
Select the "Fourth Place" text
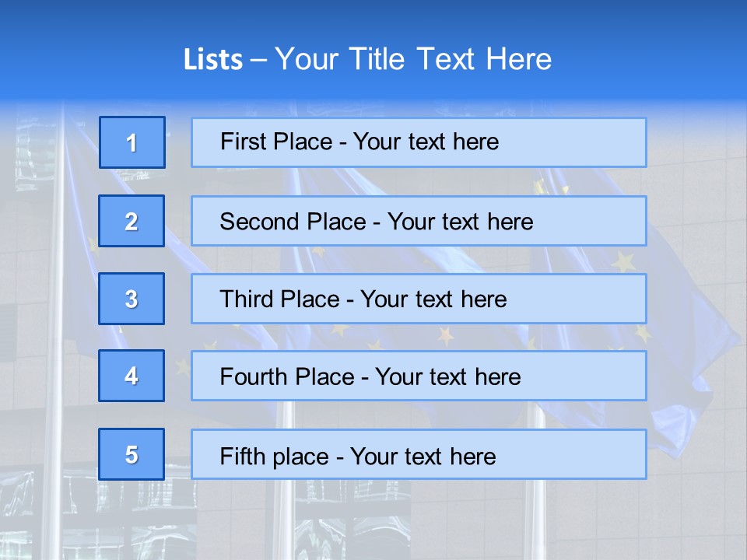pos(287,377)
